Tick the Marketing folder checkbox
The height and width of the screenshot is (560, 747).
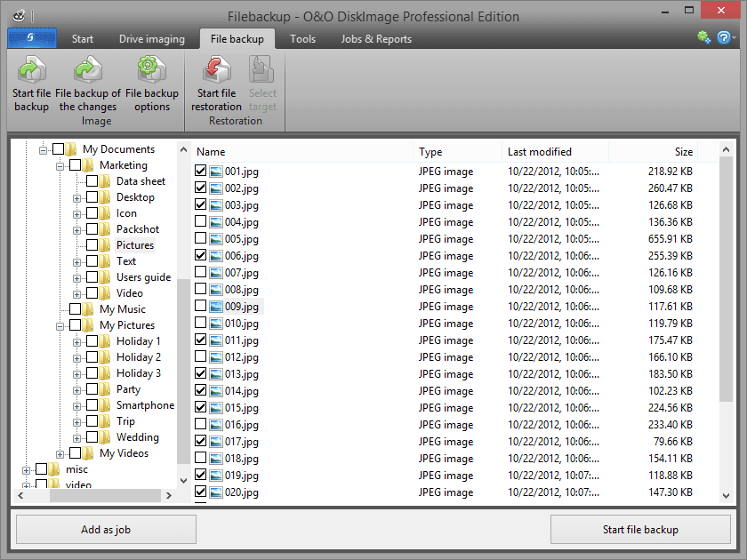[76, 165]
